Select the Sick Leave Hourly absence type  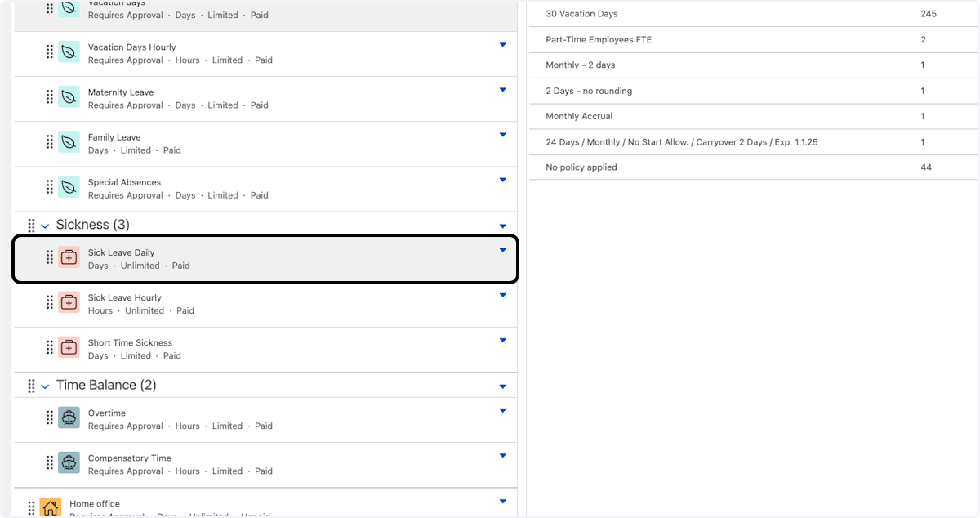click(125, 298)
